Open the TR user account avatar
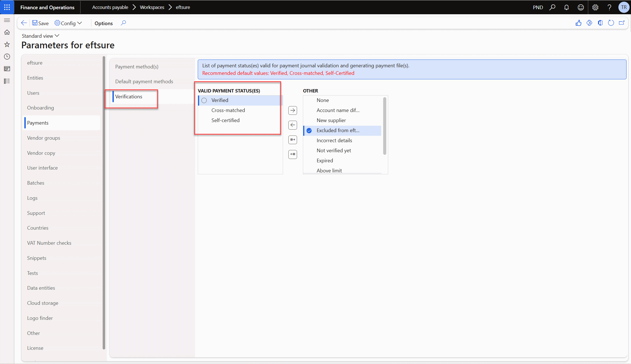This screenshot has width=631, height=364. (x=624, y=7)
